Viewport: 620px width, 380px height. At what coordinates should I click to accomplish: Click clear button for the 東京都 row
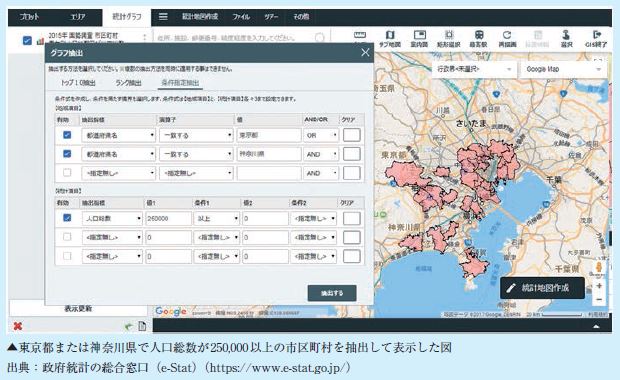[352, 135]
